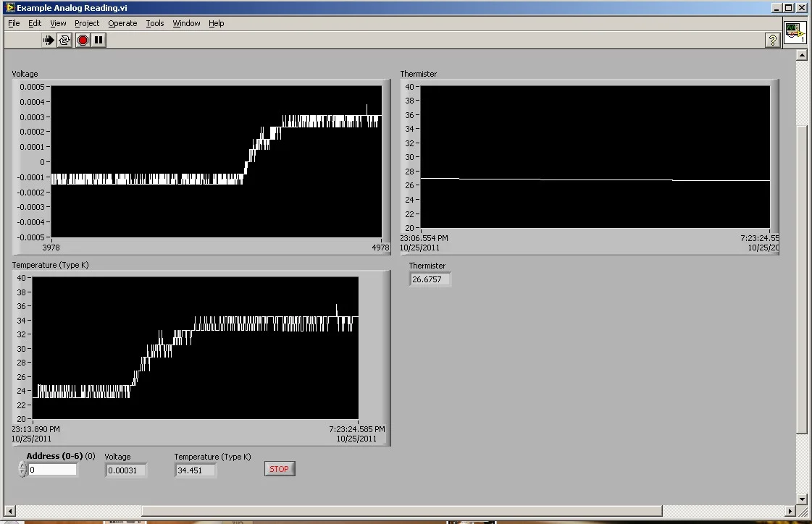Click the Thermister chart title label
This screenshot has width=812, height=524.
point(419,73)
